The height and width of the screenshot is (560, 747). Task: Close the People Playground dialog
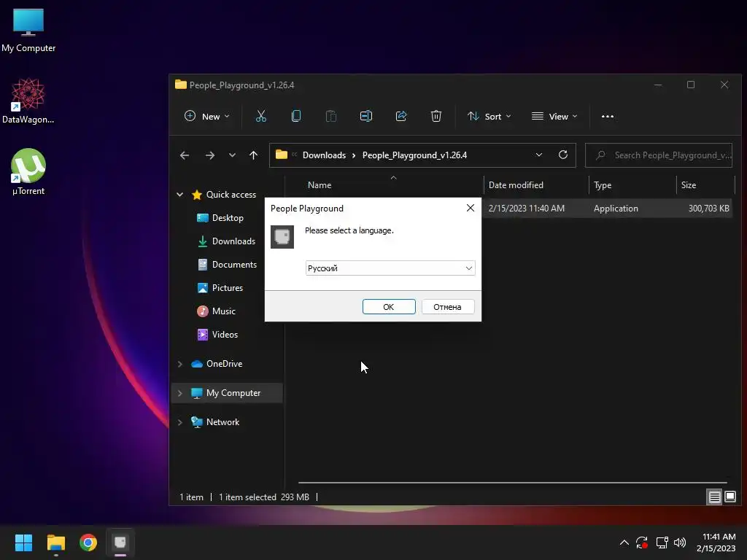(471, 208)
